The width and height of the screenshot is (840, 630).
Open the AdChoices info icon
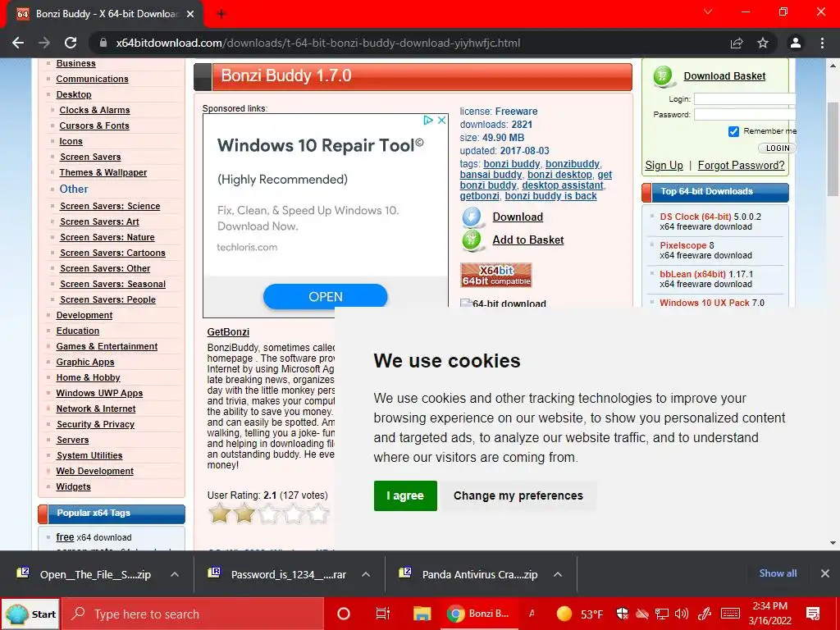[428, 120]
